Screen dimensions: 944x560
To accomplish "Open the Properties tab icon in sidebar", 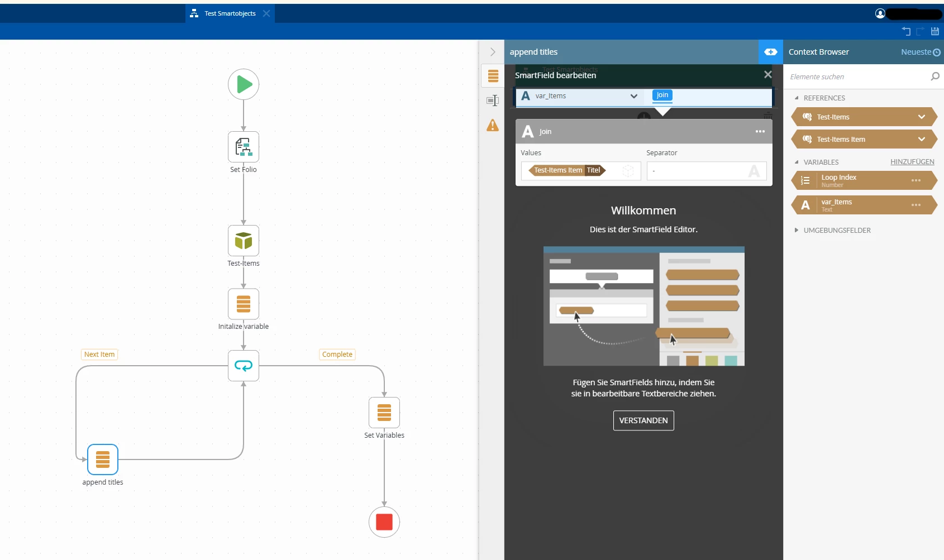I will click(493, 100).
